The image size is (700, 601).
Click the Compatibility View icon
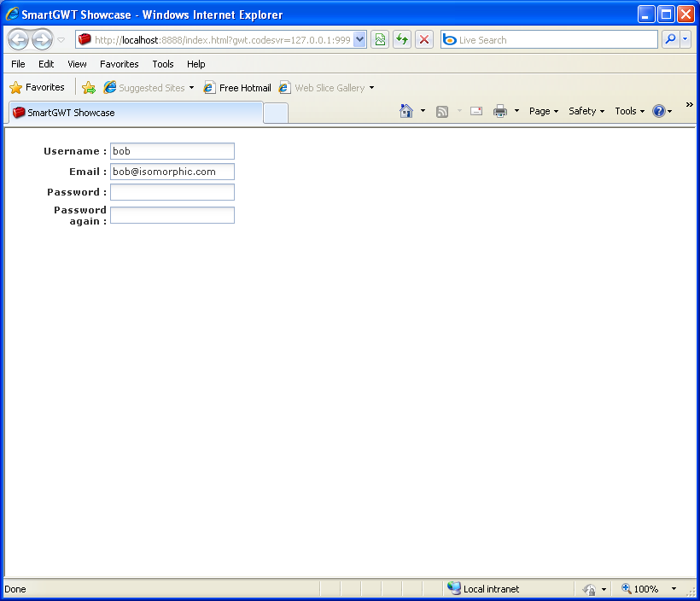coord(380,40)
